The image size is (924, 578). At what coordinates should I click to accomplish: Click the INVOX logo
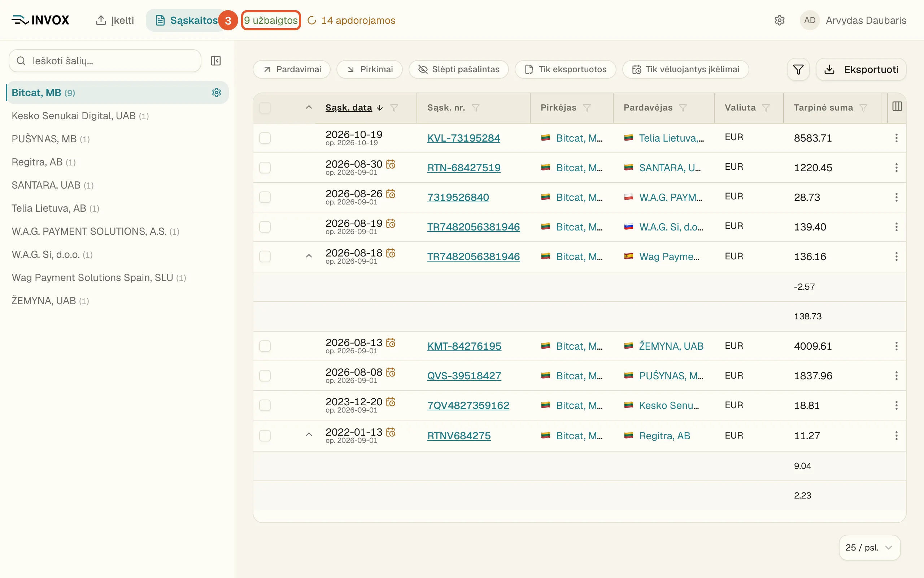40,20
